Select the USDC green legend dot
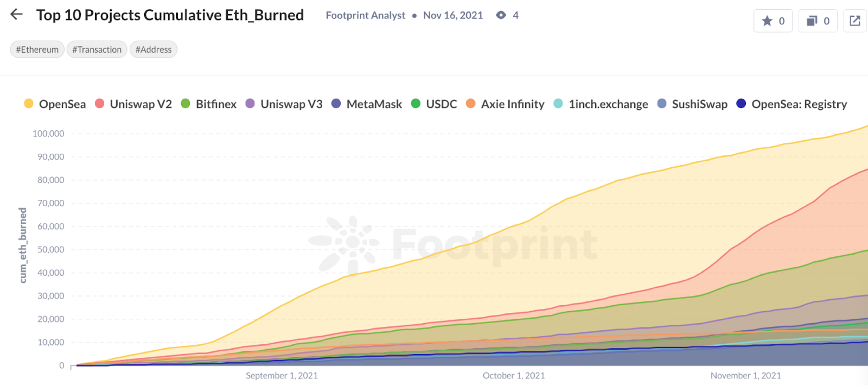The image size is (868, 385). tap(417, 104)
